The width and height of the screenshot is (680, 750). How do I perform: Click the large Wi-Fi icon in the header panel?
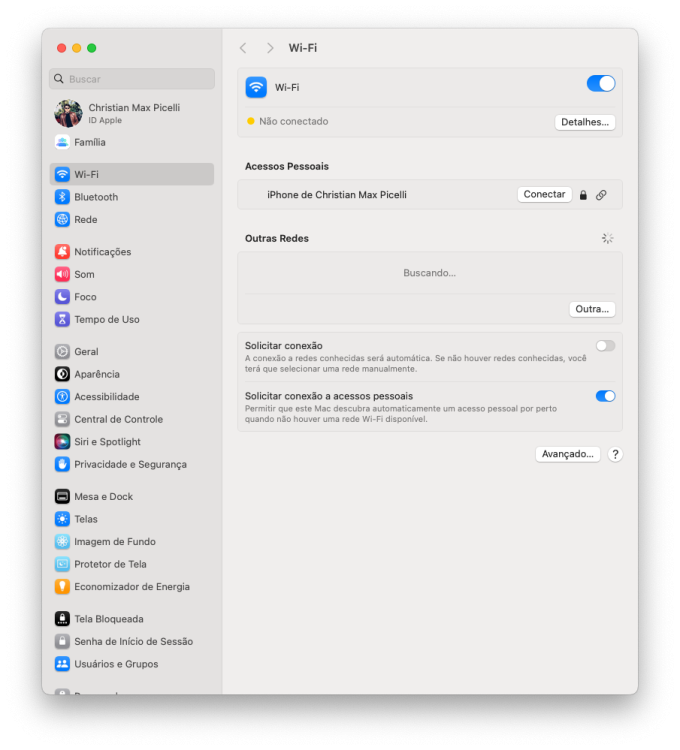click(256, 87)
